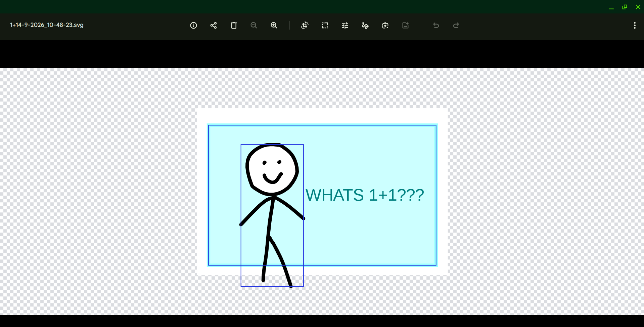Minimize the Gallery window
Image resolution: width=644 pixels, height=327 pixels.
point(611,7)
